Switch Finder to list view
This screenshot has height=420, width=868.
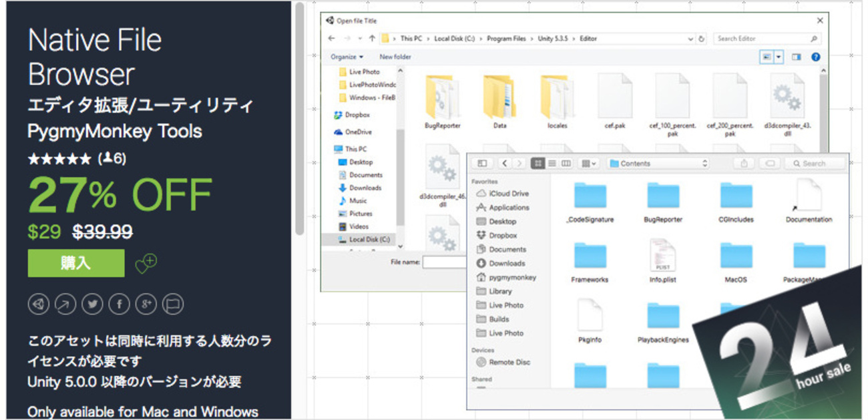coord(552,164)
